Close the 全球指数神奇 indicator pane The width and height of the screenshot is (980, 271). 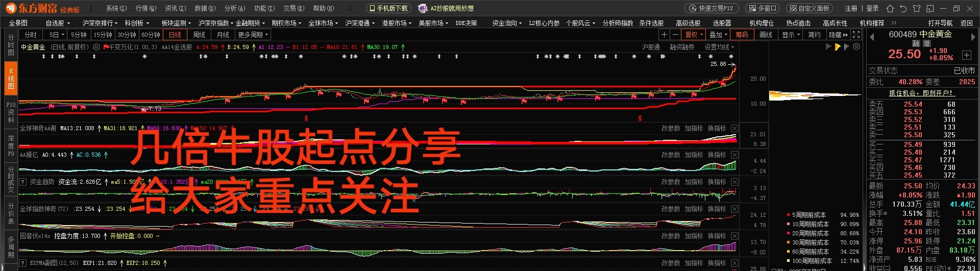pyautogui.click(x=734, y=209)
